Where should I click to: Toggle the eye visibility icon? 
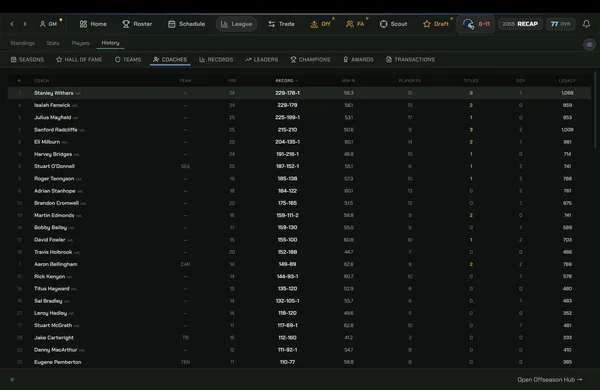point(589,44)
